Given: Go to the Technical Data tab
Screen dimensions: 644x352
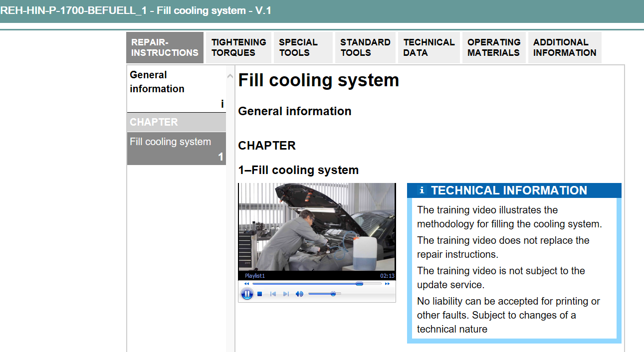Looking at the screenshot, I should click(429, 47).
